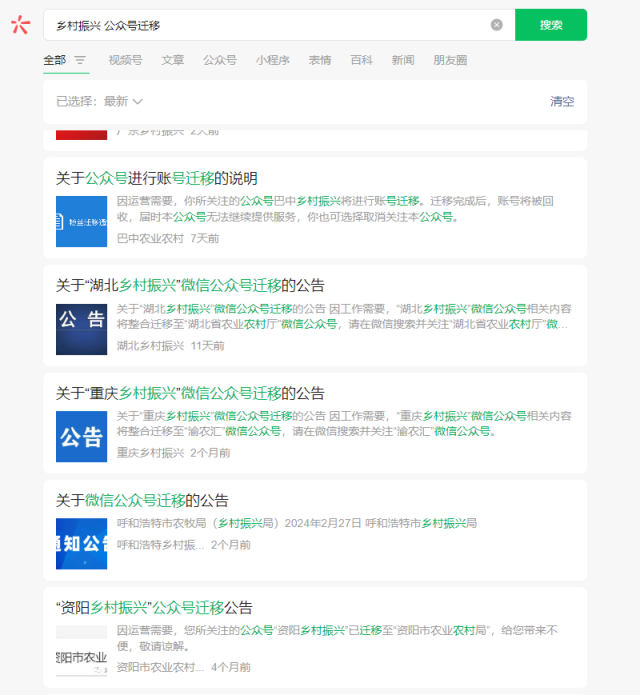Click the WeChat Search logo icon
This screenshot has height=695, width=640.
20,25
